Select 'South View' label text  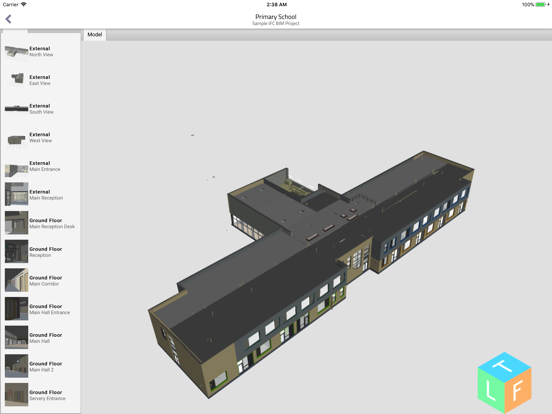point(42,112)
